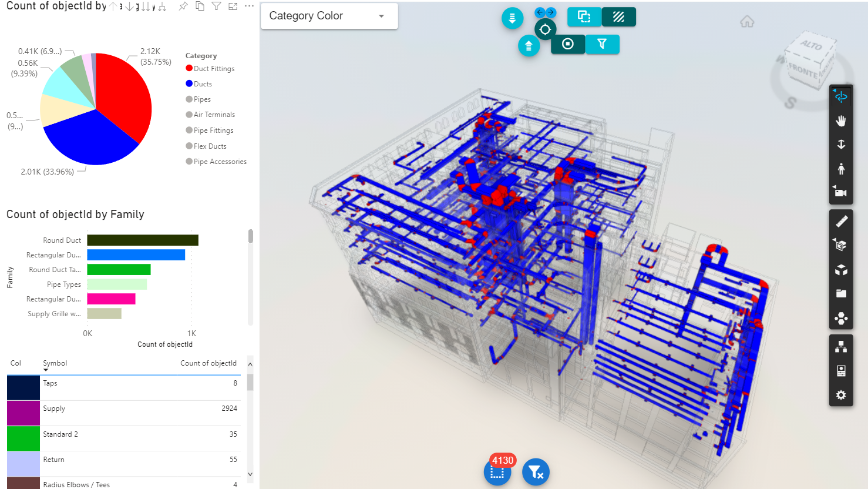Screen dimensions: 868x489
Task: Select the Measure ruler tool
Action: click(x=841, y=221)
